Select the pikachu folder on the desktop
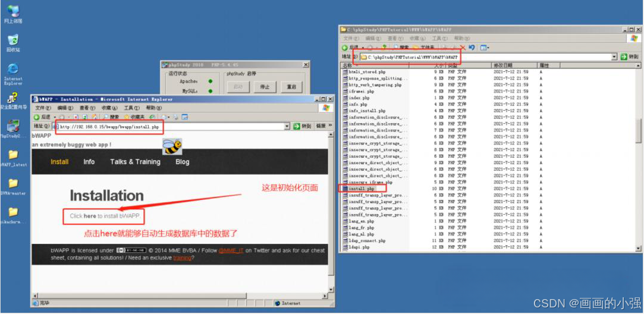Viewport: 644px width, 314px height. [13, 215]
